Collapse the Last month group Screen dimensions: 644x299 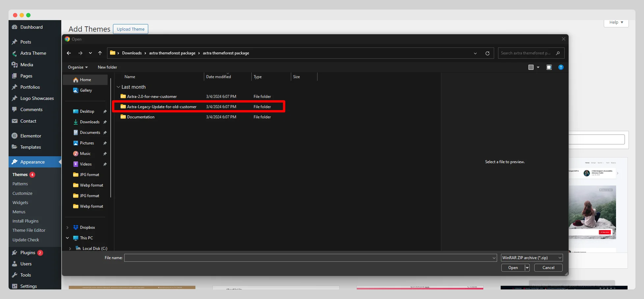(119, 87)
